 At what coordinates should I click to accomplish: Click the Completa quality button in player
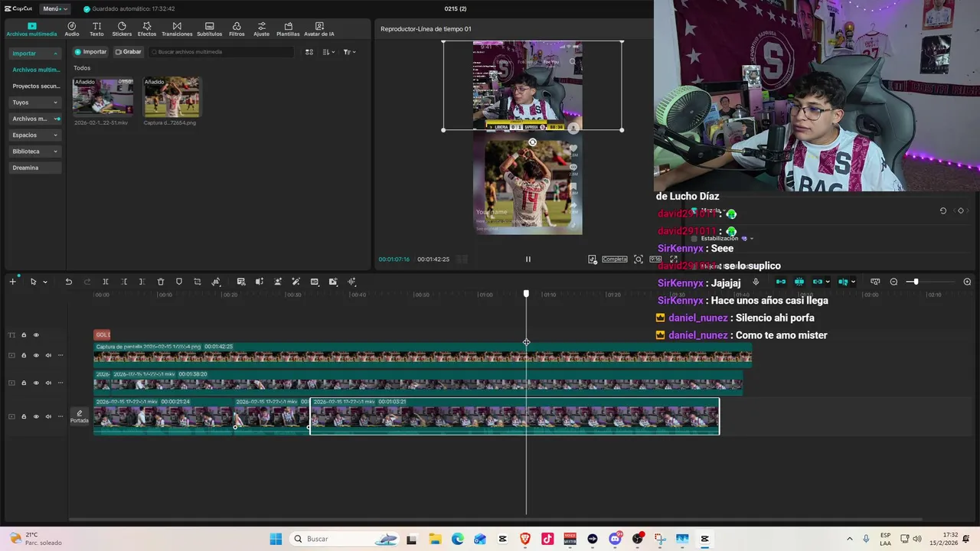(x=615, y=259)
